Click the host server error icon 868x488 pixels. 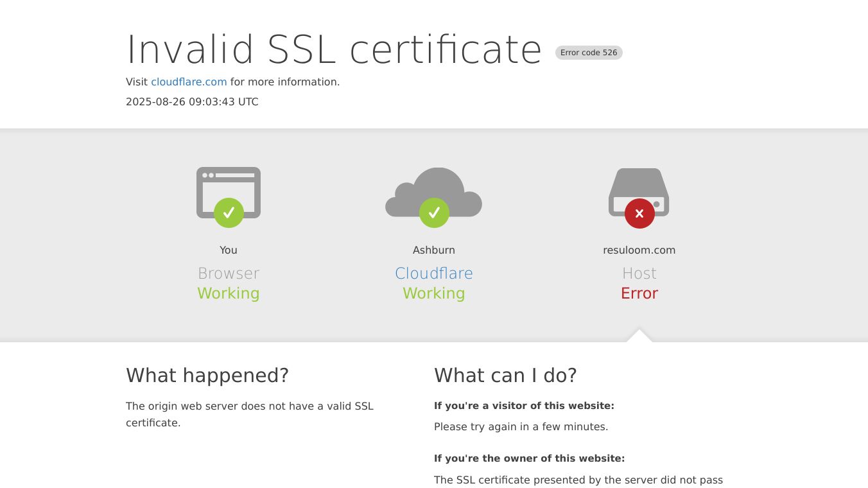[x=639, y=198]
